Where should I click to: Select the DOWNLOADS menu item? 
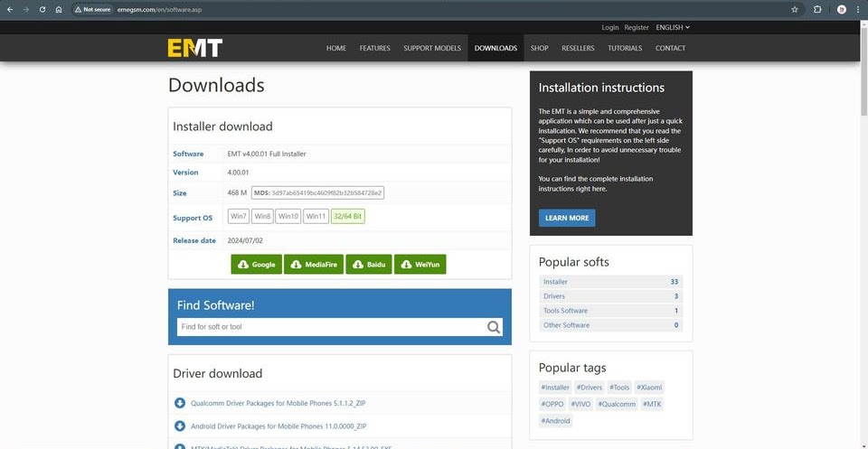pos(495,48)
